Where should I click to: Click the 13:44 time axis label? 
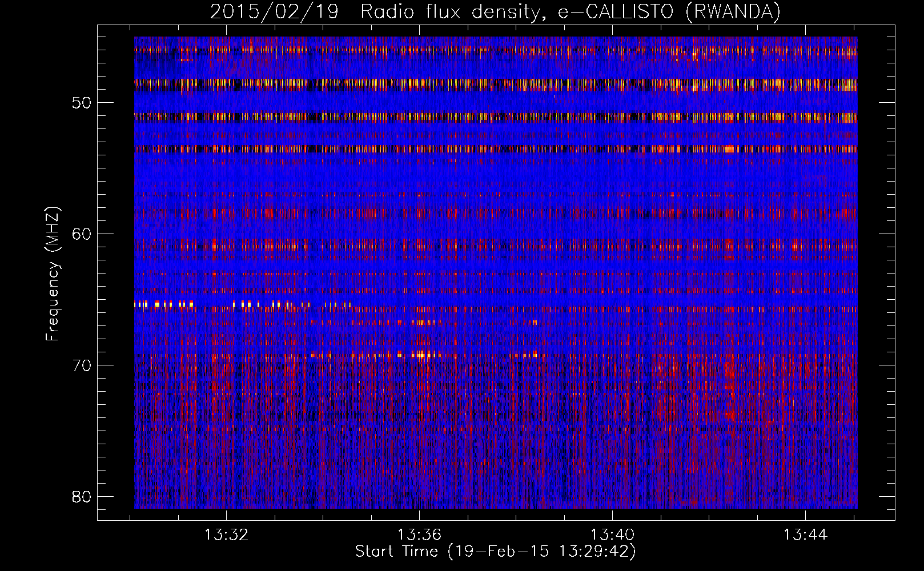[805, 535]
